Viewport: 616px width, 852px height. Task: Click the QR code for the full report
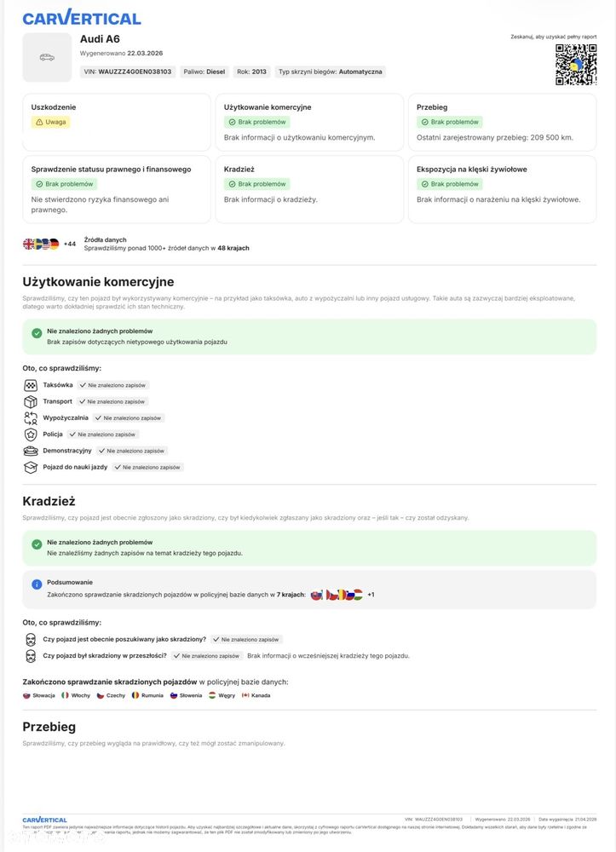(576, 65)
